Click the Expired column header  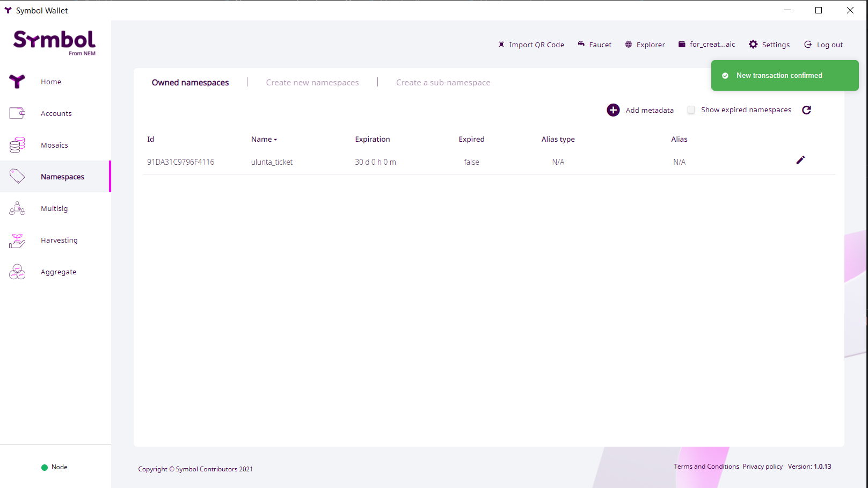click(471, 139)
